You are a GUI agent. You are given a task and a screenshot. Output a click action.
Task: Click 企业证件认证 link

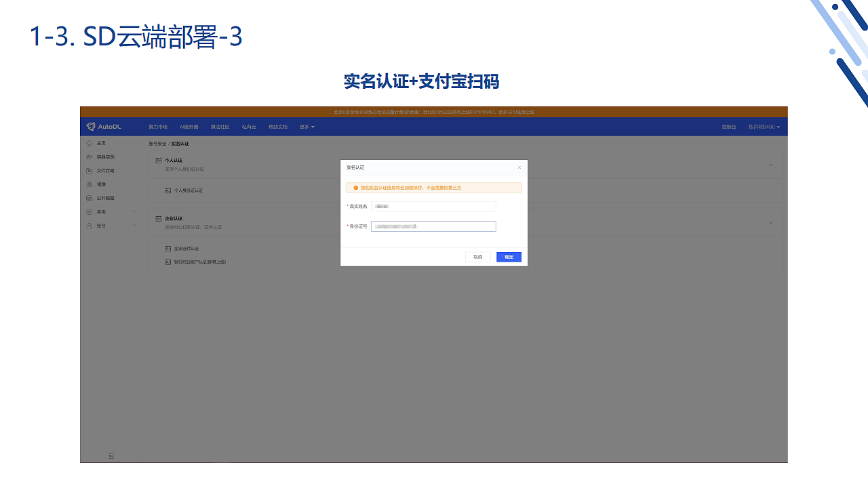pos(186,249)
